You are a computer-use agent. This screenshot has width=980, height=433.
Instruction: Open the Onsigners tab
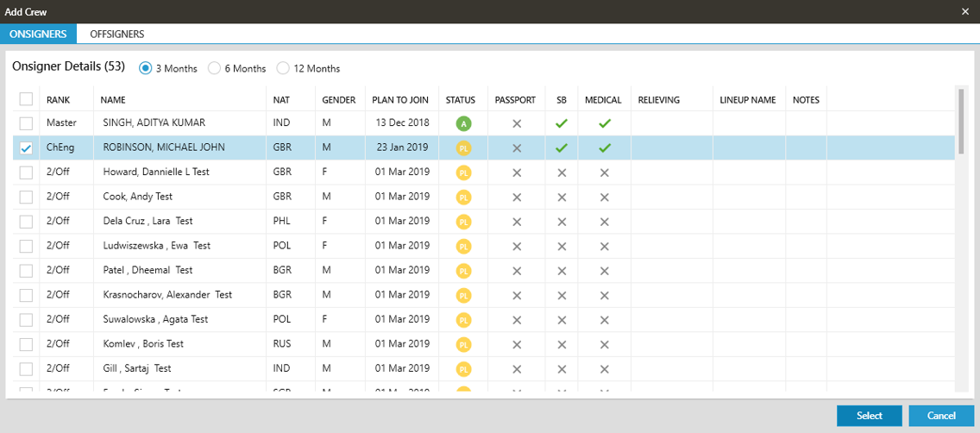pyautogui.click(x=38, y=34)
